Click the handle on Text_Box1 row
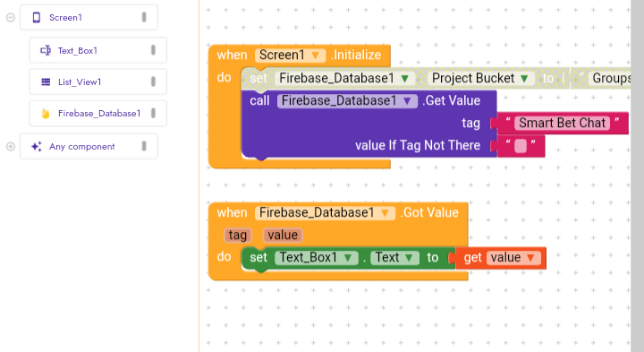This screenshot has width=644, height=352. click(x=153, y=50)
